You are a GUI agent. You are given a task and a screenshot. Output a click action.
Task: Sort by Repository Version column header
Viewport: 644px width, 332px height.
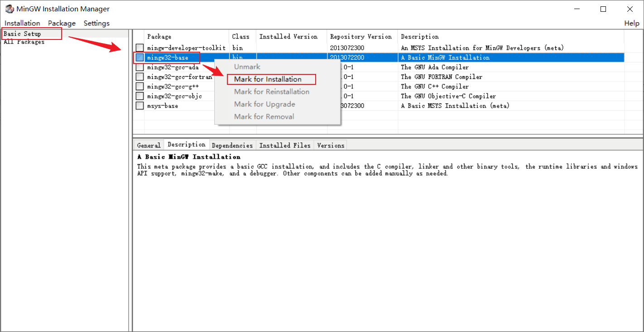pos(362,36)
